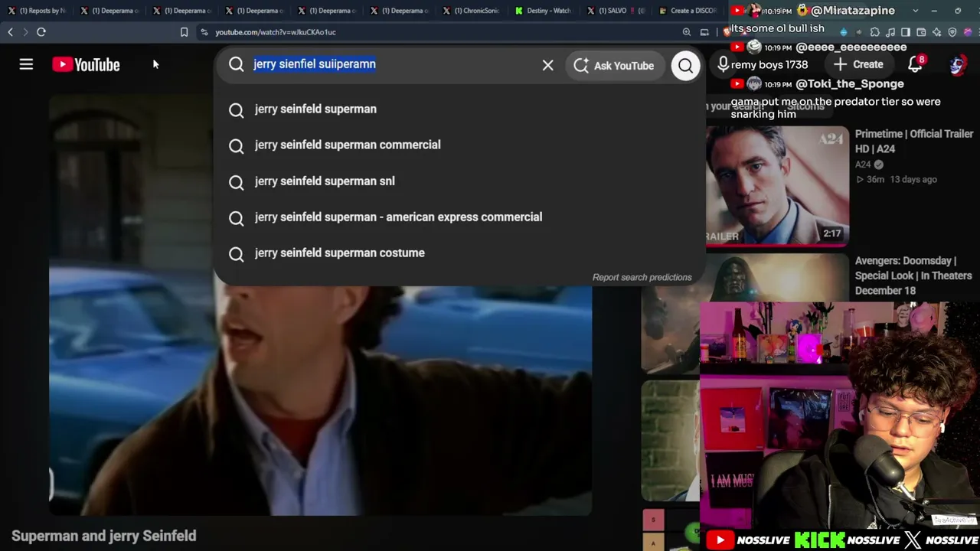The width and height of the screenshot is (980, 551).
Task: Click the Superman and jerry Seinfeld video player
Action: (x=320, y=306)
